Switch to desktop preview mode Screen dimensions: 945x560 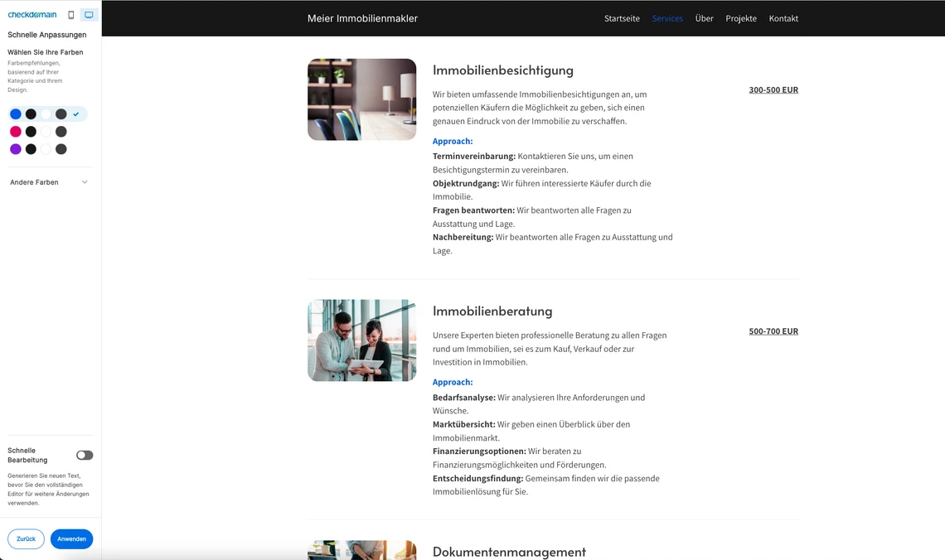90,14
